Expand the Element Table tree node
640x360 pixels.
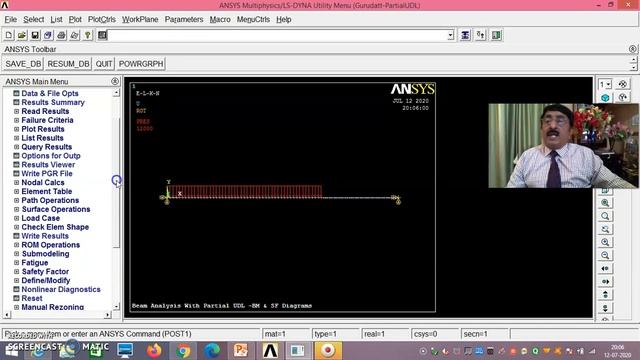(16, 191)
